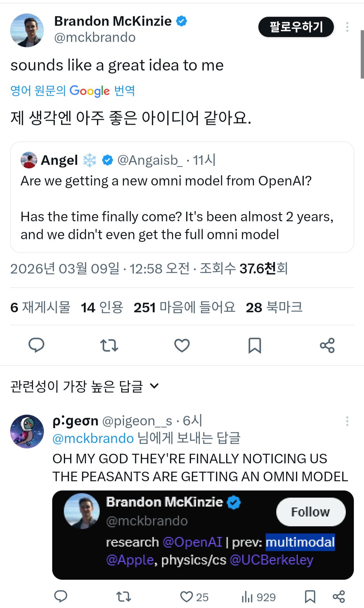Like the main post with heart icon

pyautogui.click(x=182, y=345)
